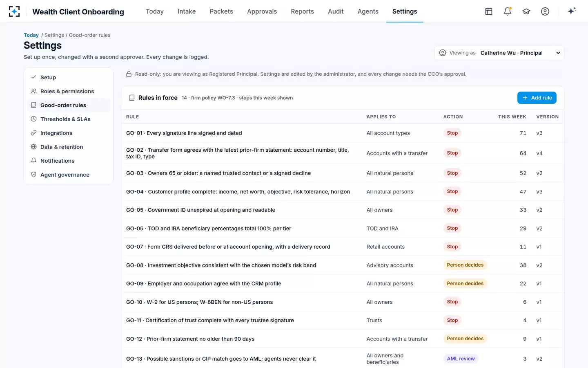Click the Data & retention globe icon

click(x=34, y=147)
